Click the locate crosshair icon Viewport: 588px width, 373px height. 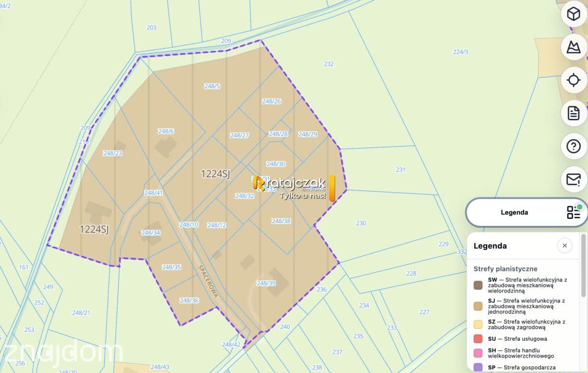point(573,80)
